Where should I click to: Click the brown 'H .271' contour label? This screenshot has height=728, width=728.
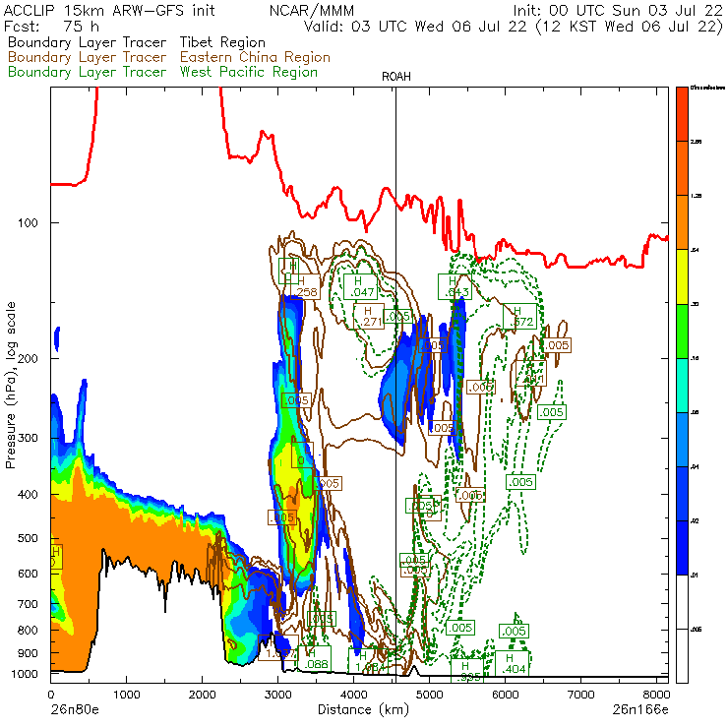[369, 316]
